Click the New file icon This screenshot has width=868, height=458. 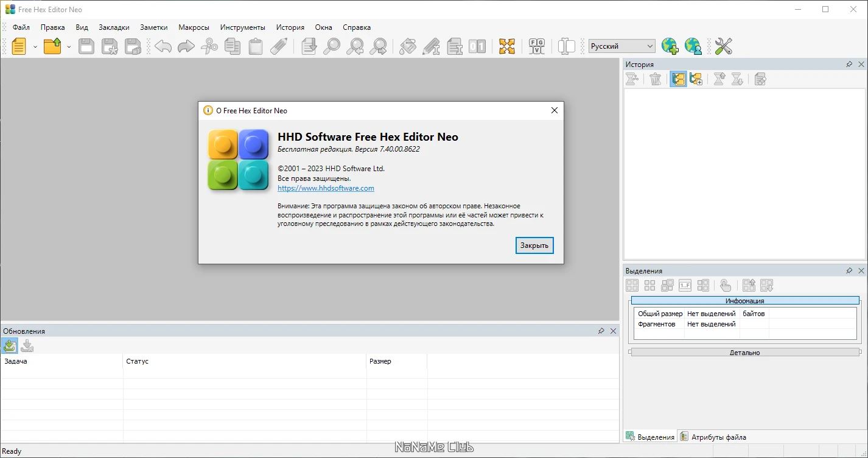[x=19, y=46]
